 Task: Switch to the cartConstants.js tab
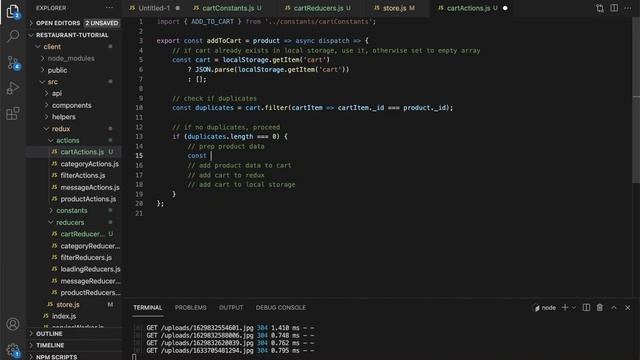[228, 8]
